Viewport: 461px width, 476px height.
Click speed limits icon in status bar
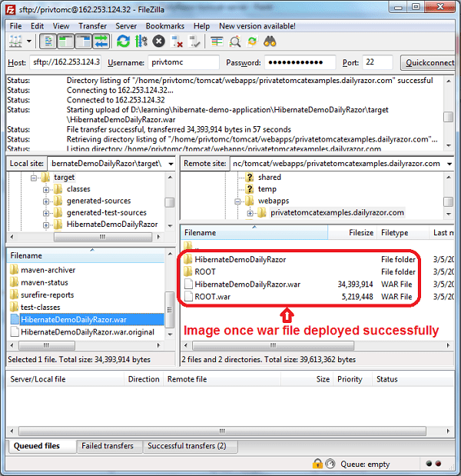[330, 464]
